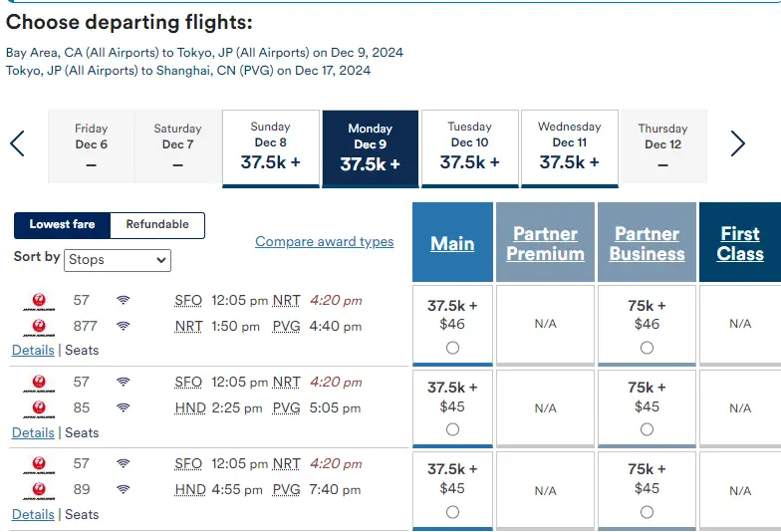Select Partner Business 75k + $46 radio
Viewport: 781px width, 532px height.
648,348
